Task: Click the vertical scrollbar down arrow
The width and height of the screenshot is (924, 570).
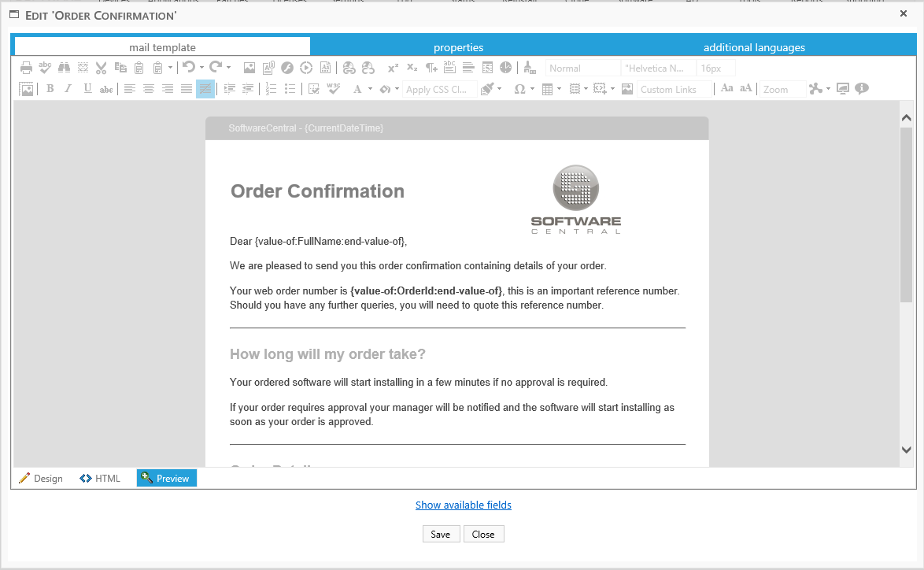Action: click(x=906, y=450)
